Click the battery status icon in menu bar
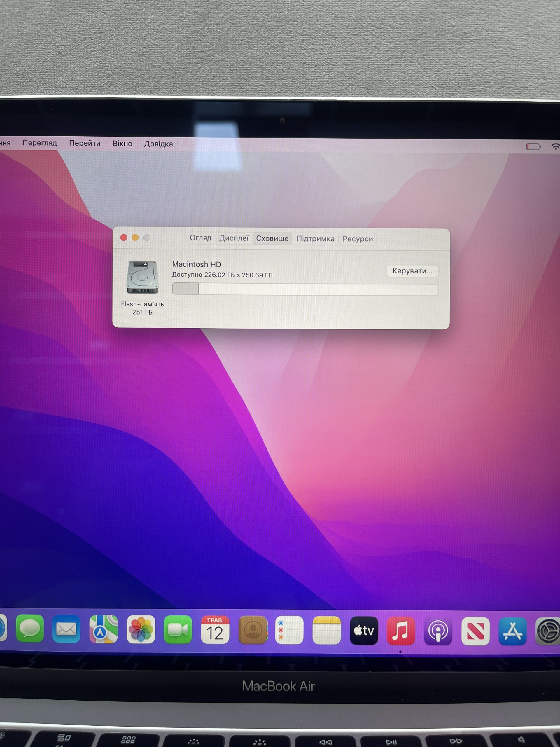The height and width of the screenshot is (747, 560). click(533, 146)
